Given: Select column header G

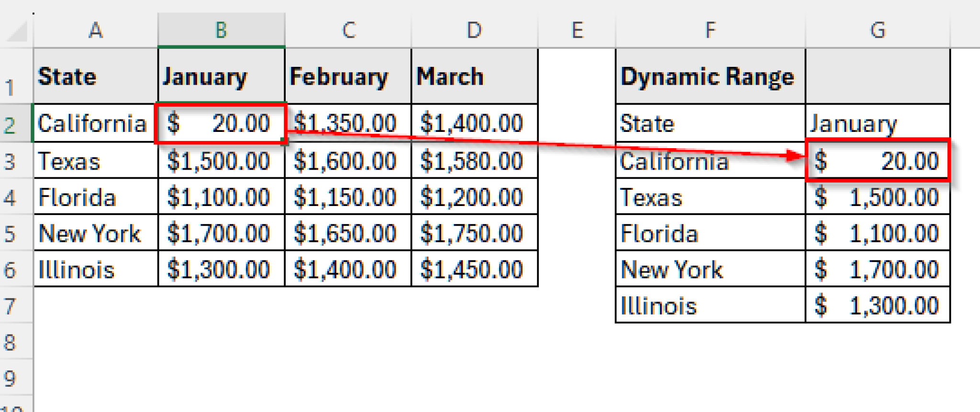Looking at the screenshot, I should coord(878,30).
